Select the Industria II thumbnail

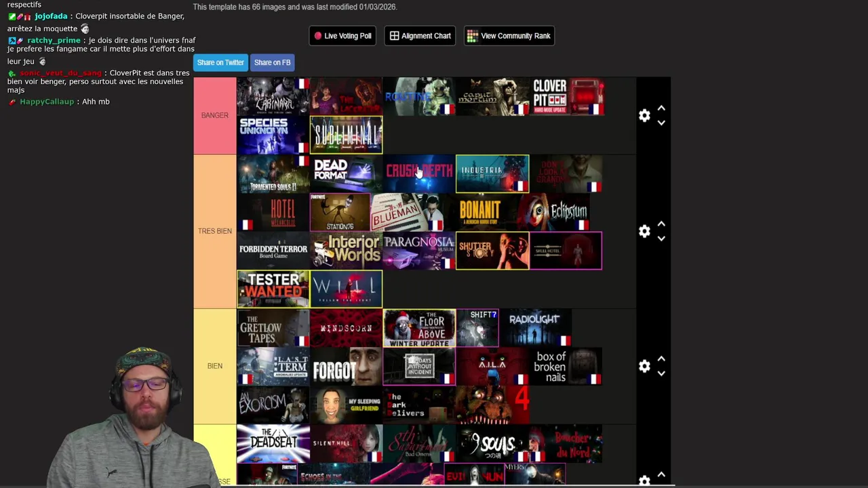pos(492,174)
